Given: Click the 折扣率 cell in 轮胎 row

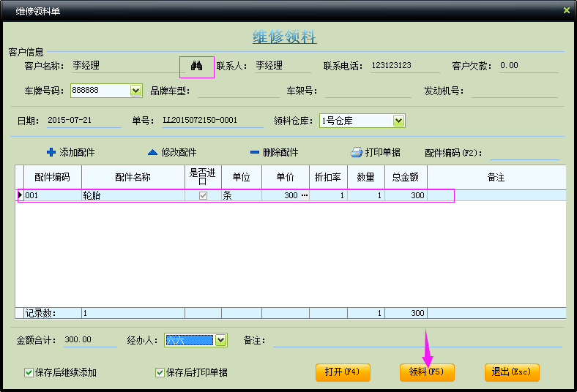Looking at the screenshot, I should pos(328,195).
